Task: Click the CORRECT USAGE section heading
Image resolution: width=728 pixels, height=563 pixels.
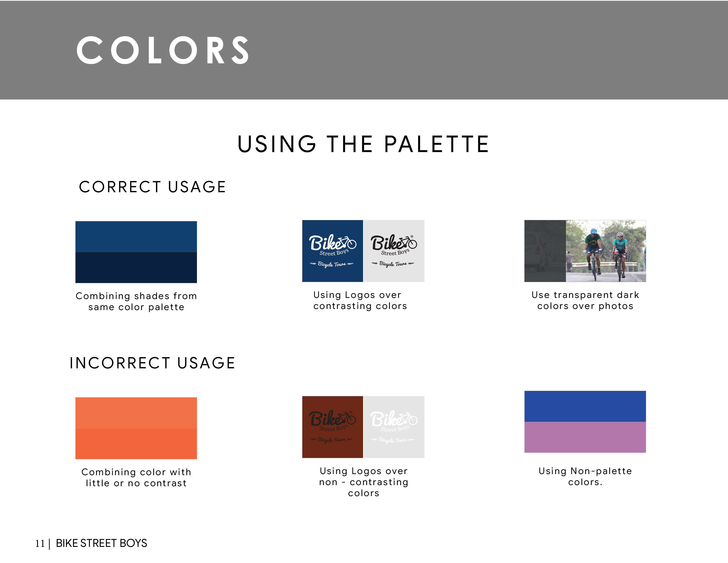Action: click(x=152, y=187)
